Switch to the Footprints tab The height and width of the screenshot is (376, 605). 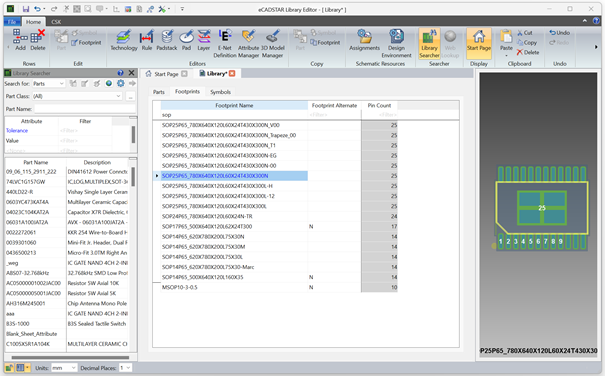[187, 91]
